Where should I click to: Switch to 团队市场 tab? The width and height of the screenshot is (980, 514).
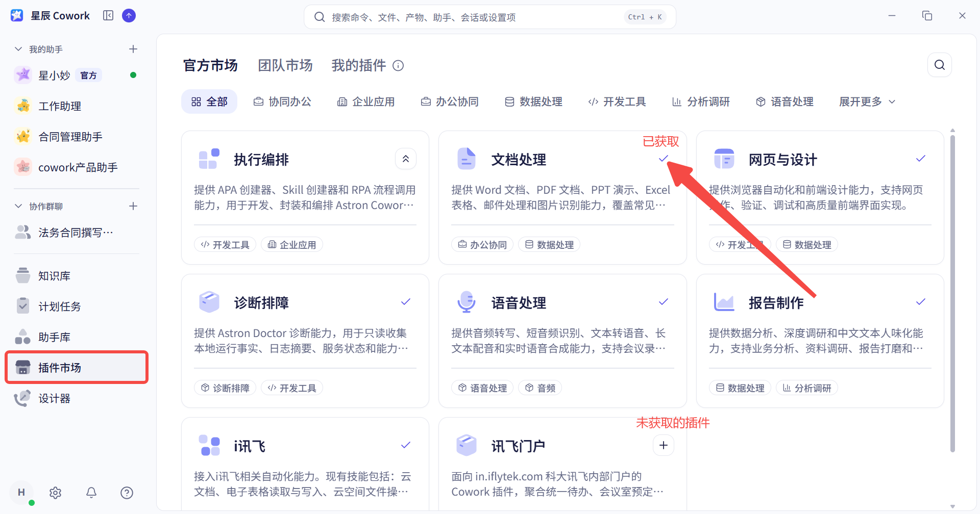(285, 65)
